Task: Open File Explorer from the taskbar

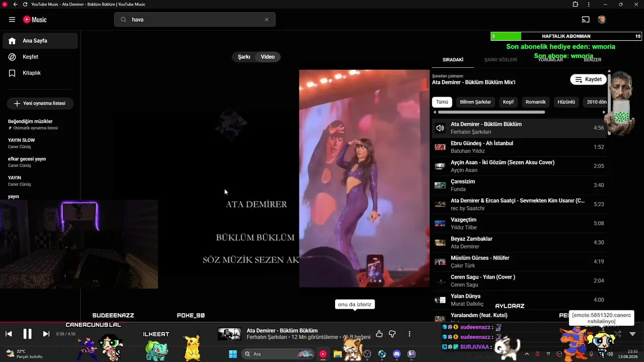Action: [x=338, y=354]
